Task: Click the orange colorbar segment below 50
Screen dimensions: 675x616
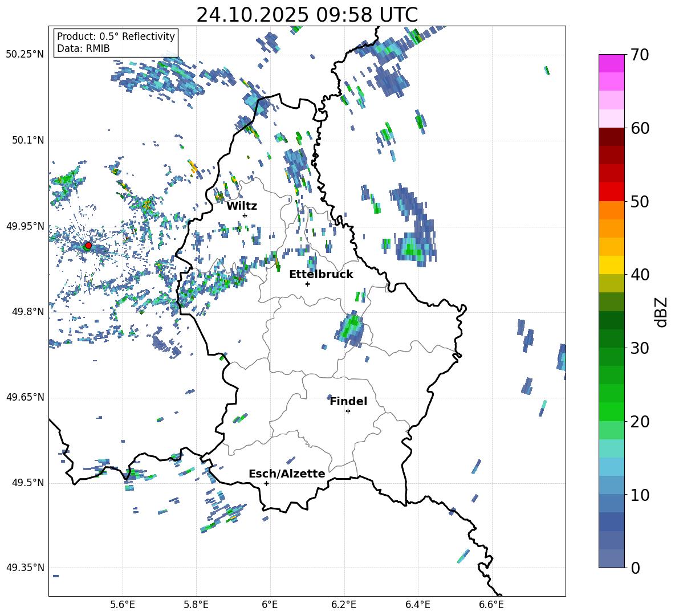Action: [611, 210]
